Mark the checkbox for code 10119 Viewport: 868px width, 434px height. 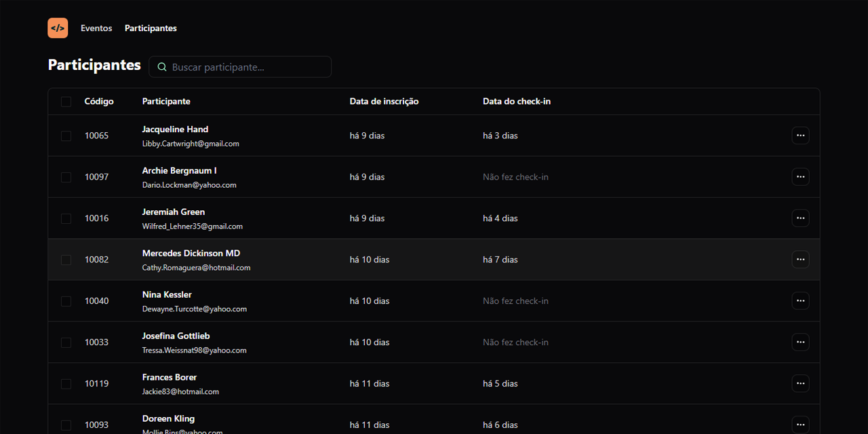click(x=66, y=384)
